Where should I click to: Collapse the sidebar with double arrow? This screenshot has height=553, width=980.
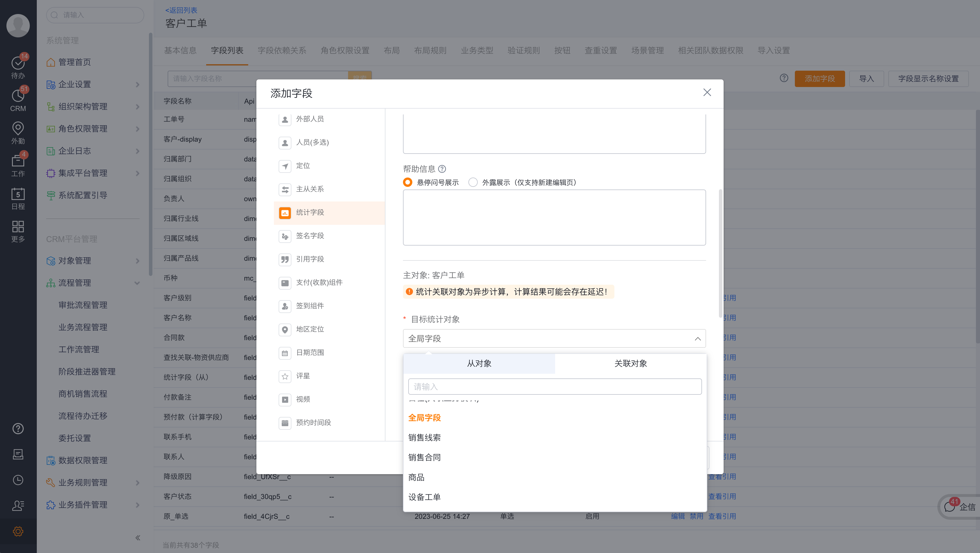(138, 538)
